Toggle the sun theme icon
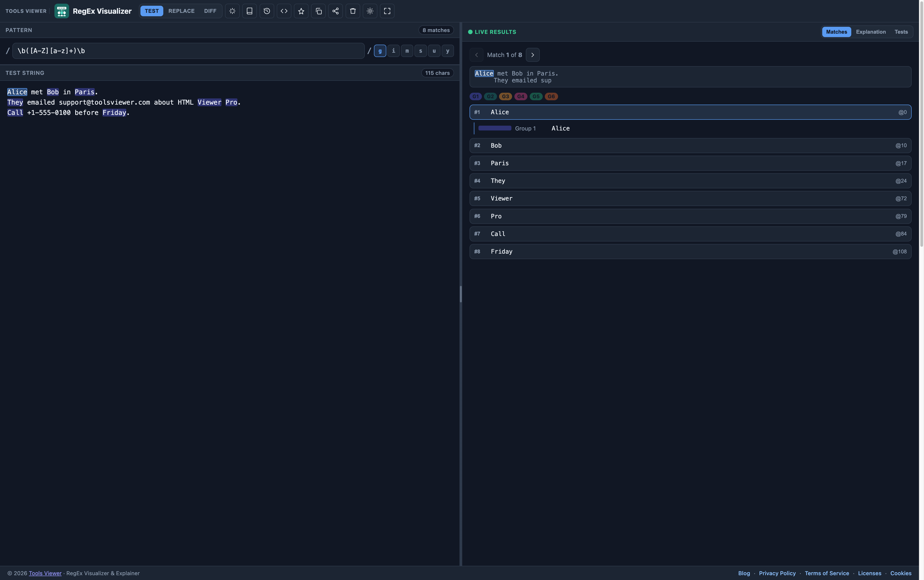This screenshot has height=580, width=924. pyautogui.click(x=370, y=11)
